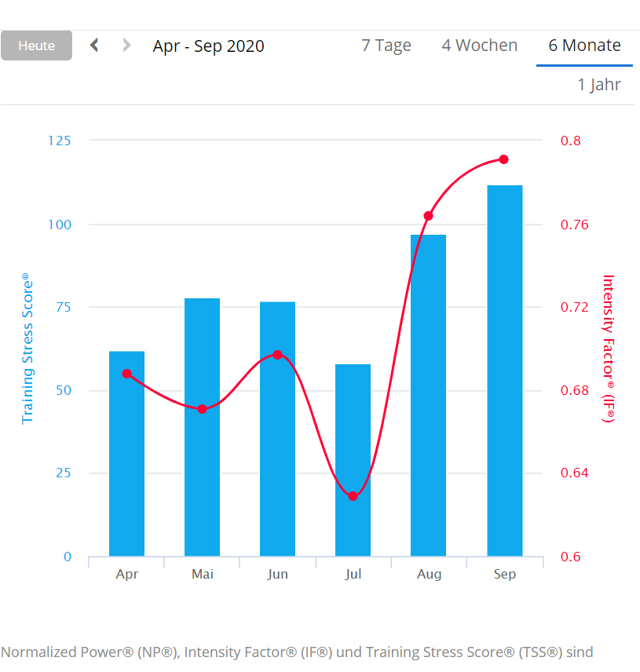
Task: Click the April Intensity Factor data point
Action: click(126, 374)
